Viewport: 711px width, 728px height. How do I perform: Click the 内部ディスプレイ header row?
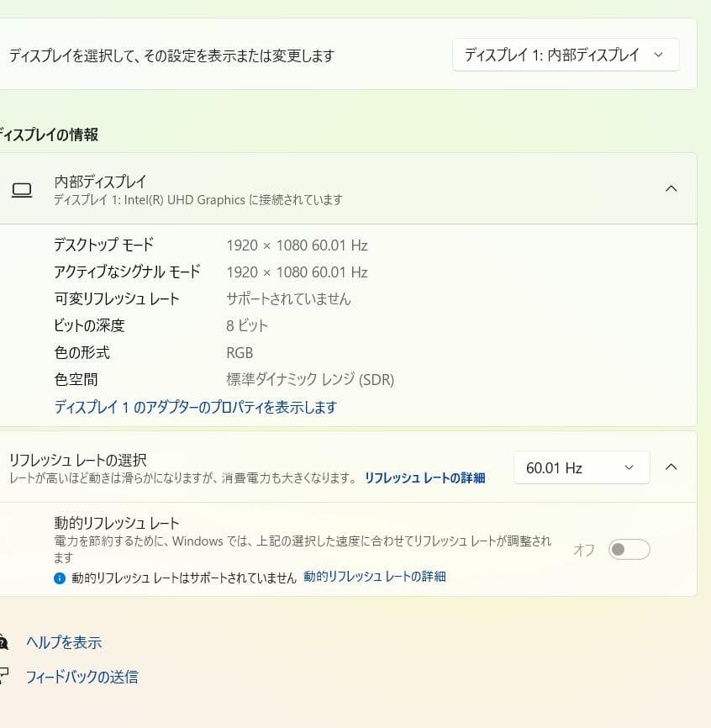[336, 188]
